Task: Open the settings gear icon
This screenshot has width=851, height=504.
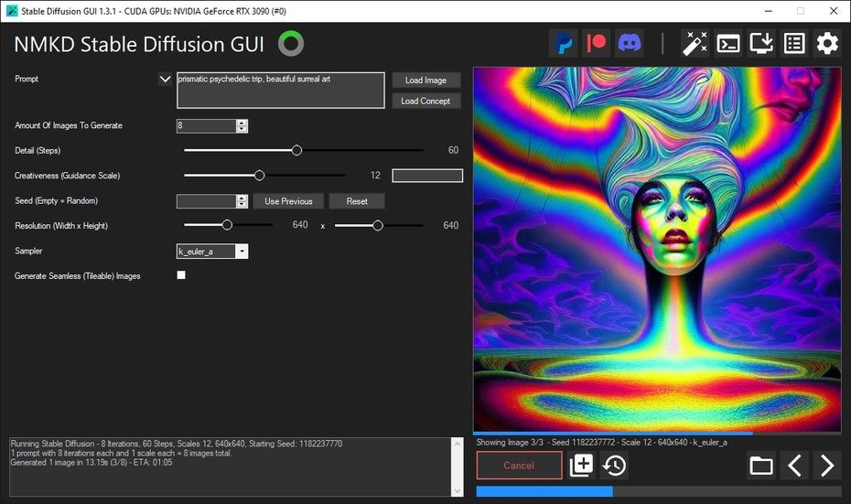Action: (827, 43)
